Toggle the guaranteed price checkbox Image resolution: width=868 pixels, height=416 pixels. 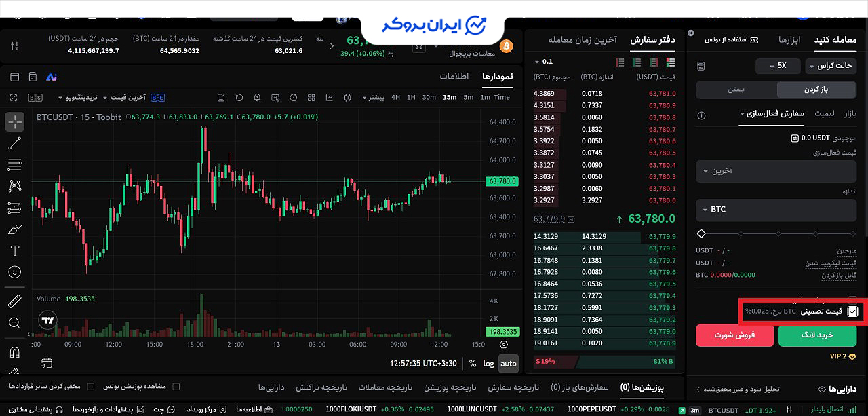tap(852, 311)
